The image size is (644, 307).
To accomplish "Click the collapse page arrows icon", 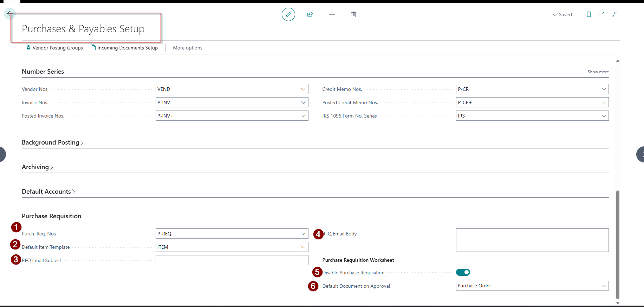I will click(x=614, y=14).
